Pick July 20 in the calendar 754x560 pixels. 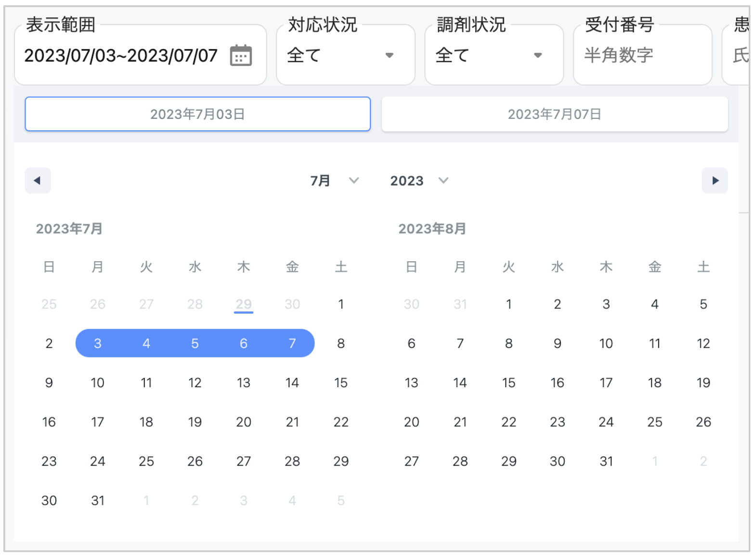[x=244, y=422]
